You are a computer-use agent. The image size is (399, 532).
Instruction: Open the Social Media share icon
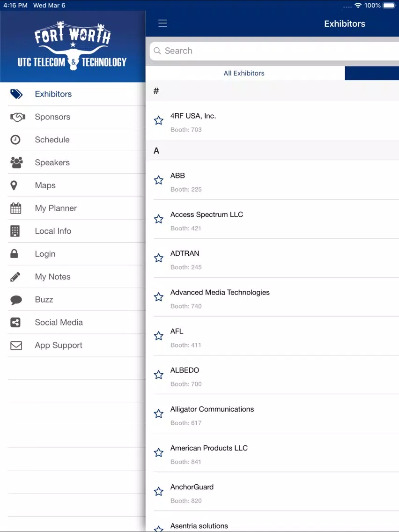click(15, 322)
